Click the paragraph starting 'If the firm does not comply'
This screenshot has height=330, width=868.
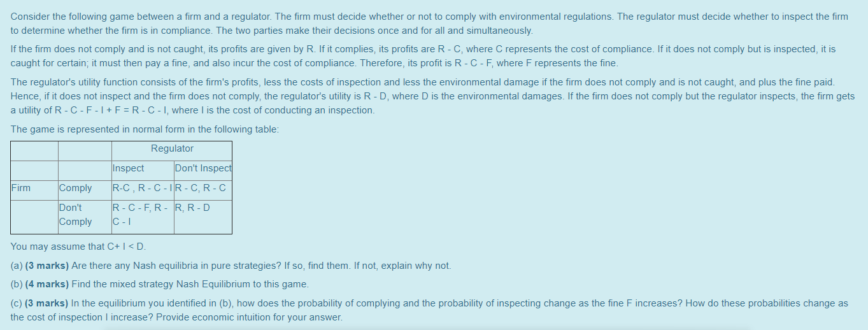pyautogui.click(x=423, y=56)
